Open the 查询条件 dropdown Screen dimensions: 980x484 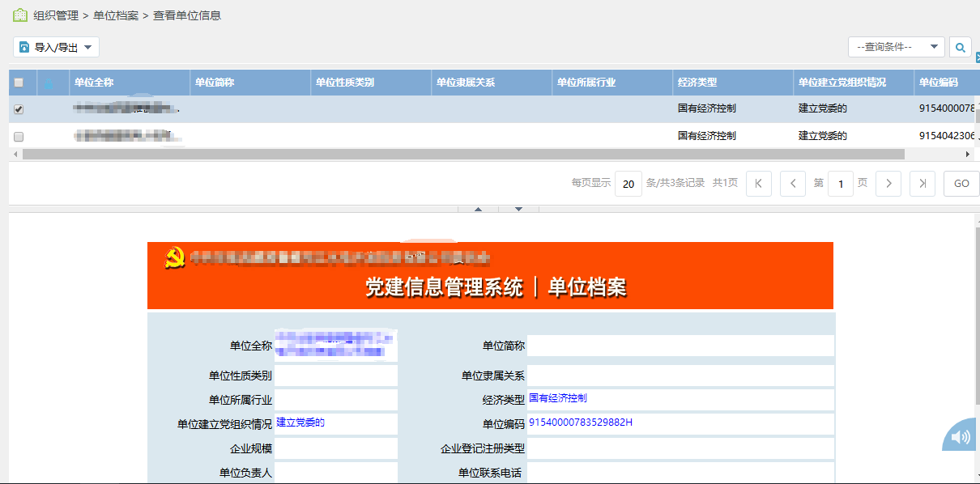pos(896,48)
